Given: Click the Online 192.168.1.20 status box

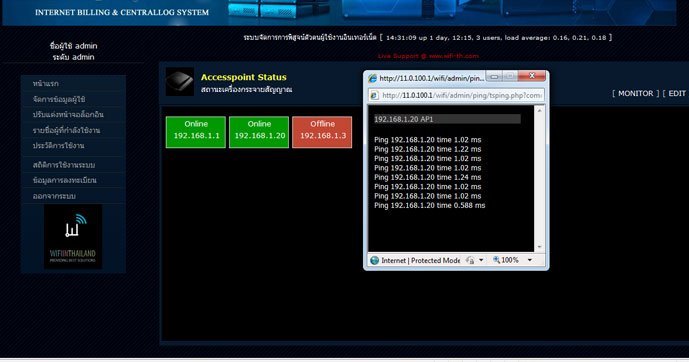Looking at the screenshot, I should (259, 132).
